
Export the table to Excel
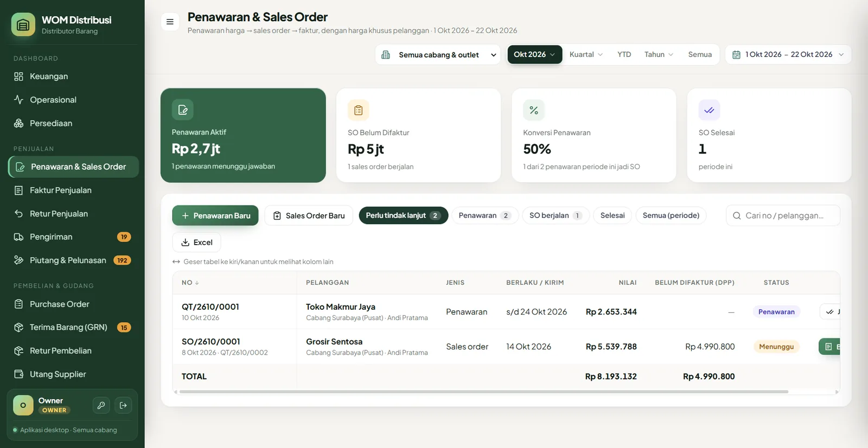coord(196,242)
